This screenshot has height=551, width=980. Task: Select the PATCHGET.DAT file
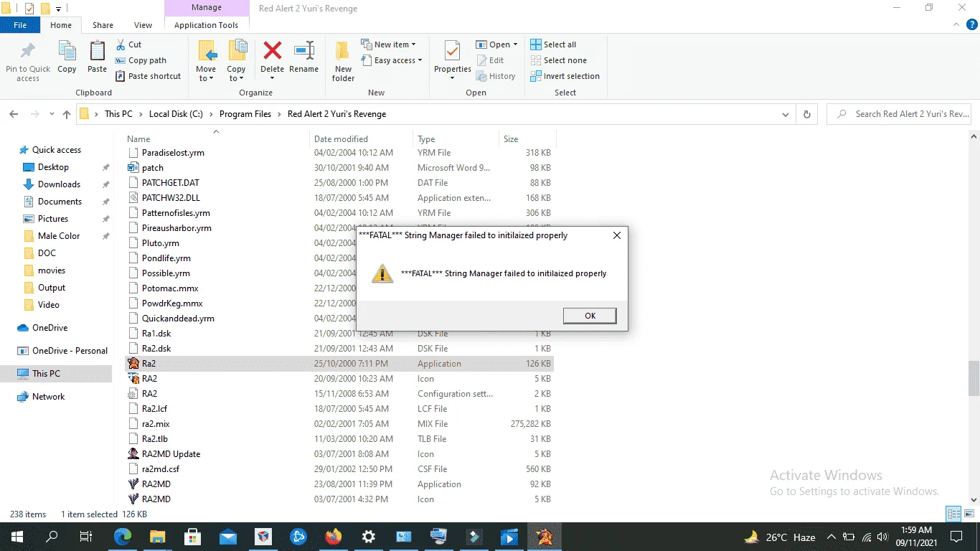(x=339, y=183)
